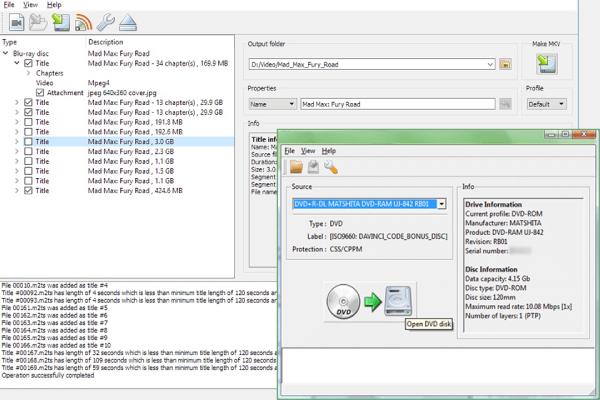Click the Open files camera icon in main toolbar
The height and width of the screenshot is (400, 600).
16,23
